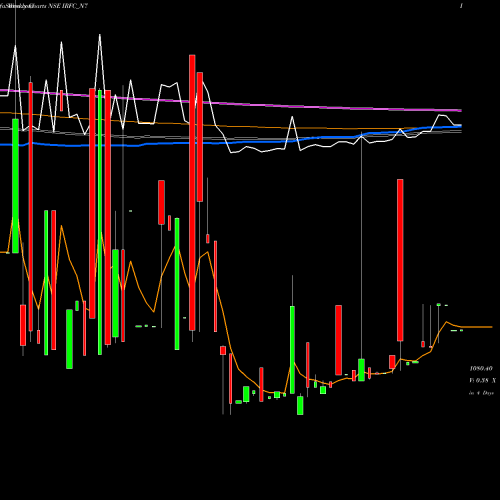This screenshot has height=500, width=500.
Task: Select the 1080.40 last price label
Action: point(481,368)
